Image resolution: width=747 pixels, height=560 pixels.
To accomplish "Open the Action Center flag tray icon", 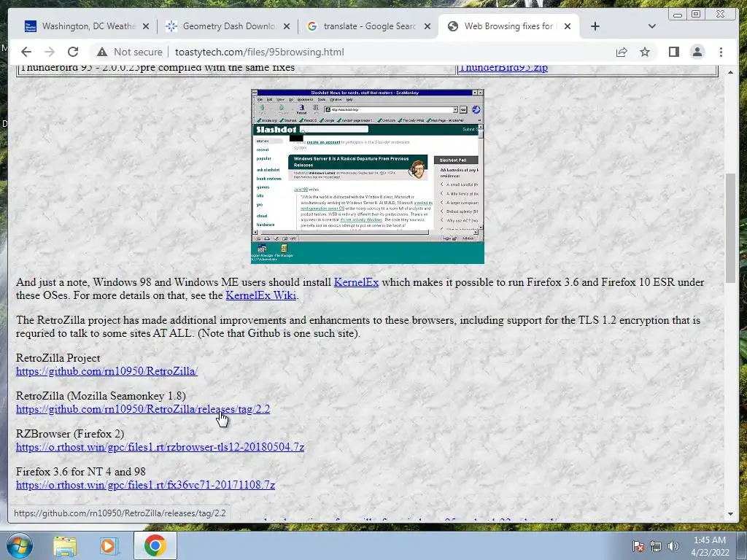I will click(638, 546).
